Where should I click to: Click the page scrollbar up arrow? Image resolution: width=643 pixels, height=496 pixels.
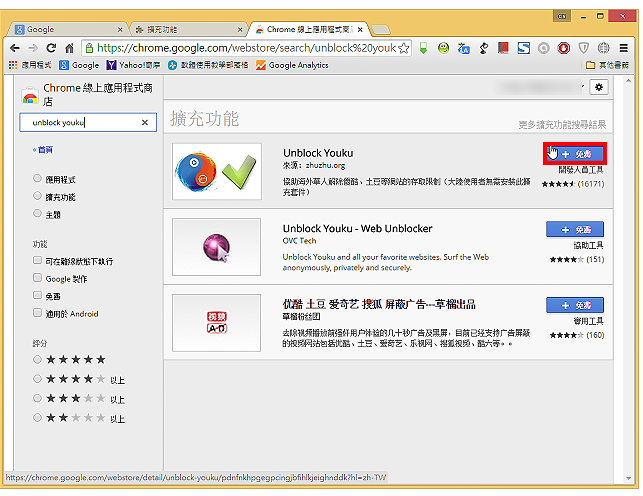[629, 81]
